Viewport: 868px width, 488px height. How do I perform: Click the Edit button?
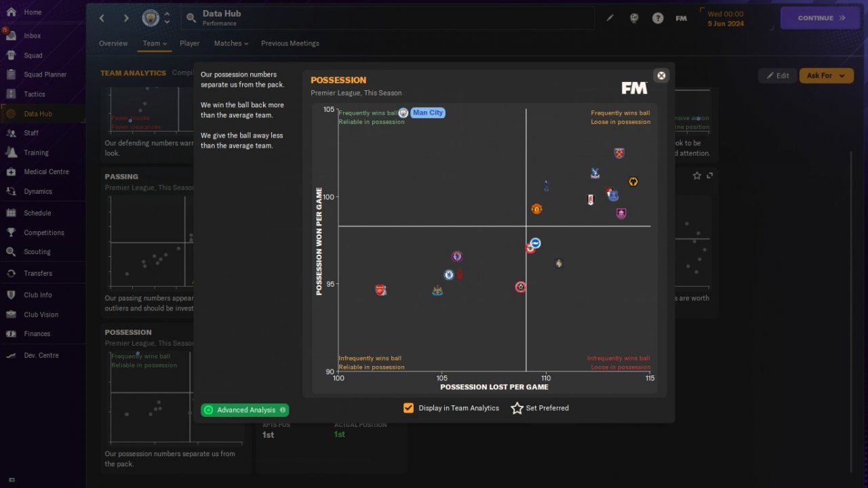[x=778, y=75]
